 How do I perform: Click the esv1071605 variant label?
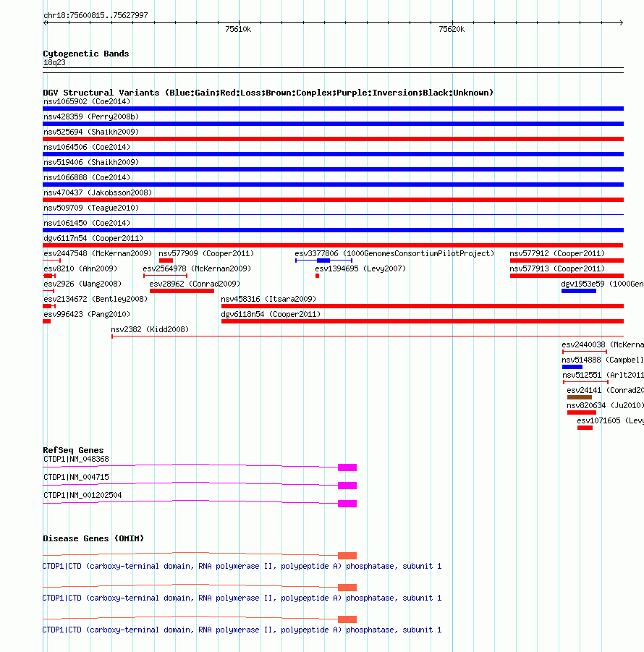(x=610, y=421)
